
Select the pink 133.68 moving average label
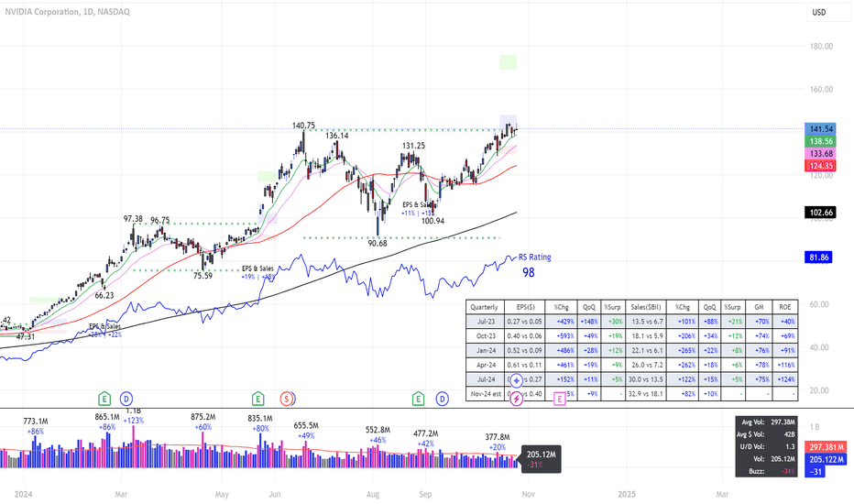pyautogui.click(x=821, y=154)
